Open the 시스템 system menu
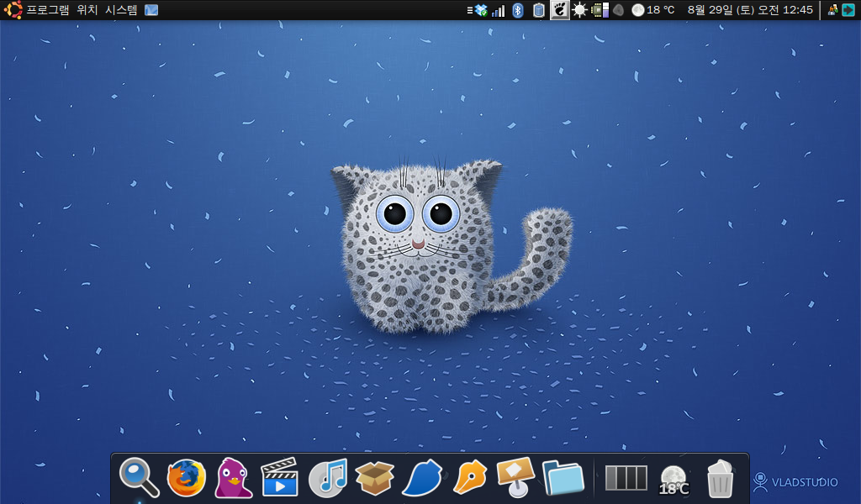The image size is (861, 504). click(x=121, y=10)
